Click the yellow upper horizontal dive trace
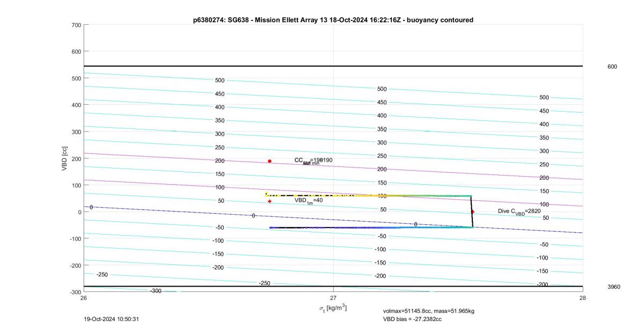 coord(368,195)
